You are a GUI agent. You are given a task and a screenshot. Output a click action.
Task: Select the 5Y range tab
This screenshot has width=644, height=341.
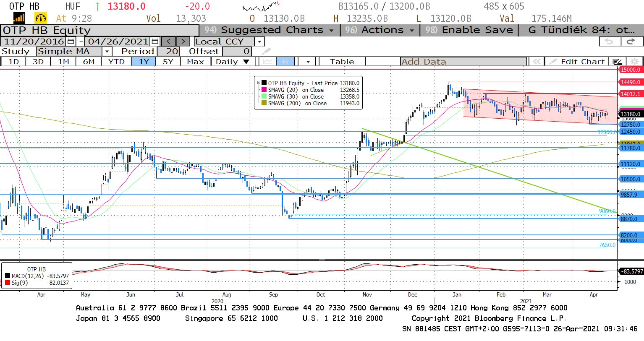[x=168, y=62]
